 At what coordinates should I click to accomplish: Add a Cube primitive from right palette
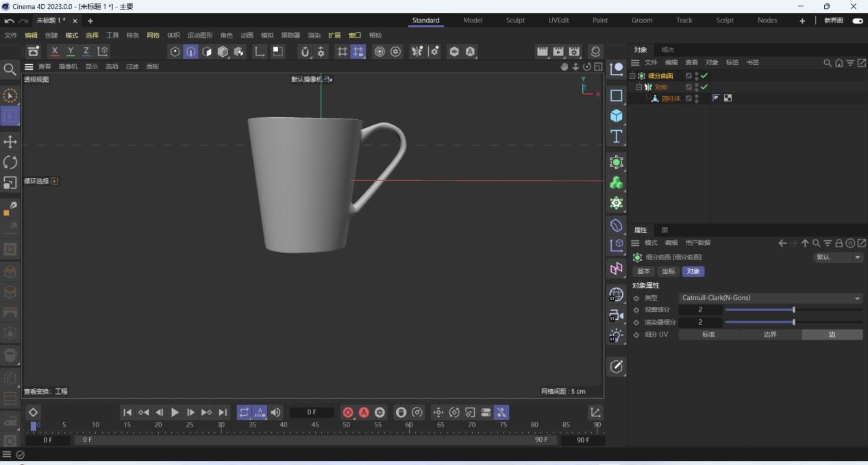pyautogui.click(x=617, y=116)
